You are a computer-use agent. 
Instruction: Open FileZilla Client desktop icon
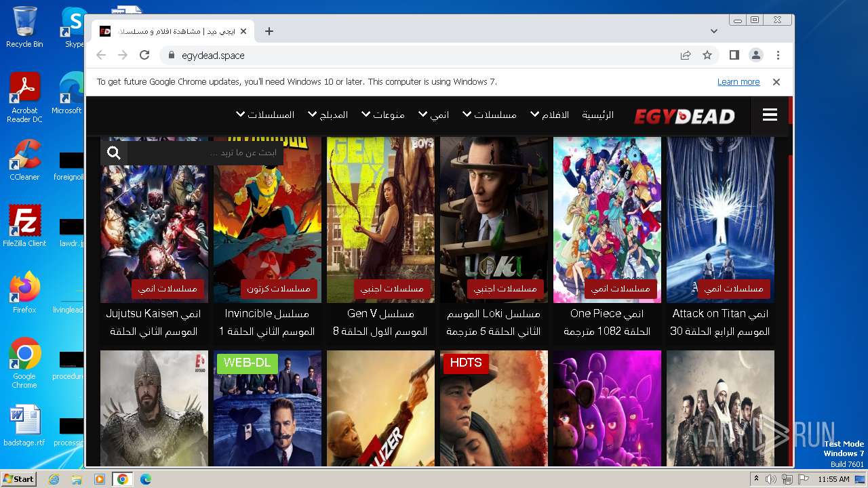point(24,226)
